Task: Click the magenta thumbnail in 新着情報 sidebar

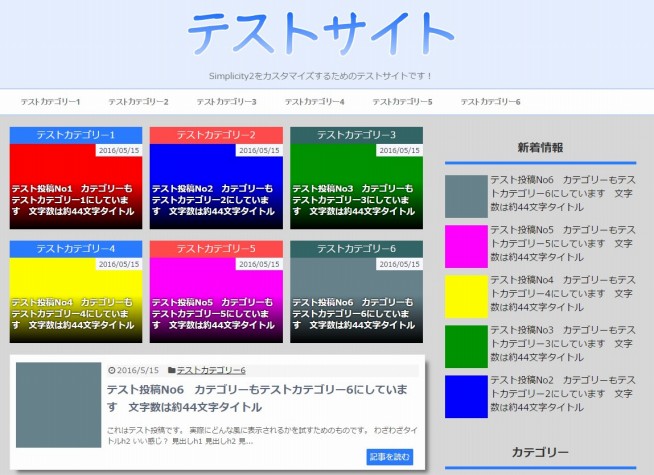Action: click(x=465, y=246)
